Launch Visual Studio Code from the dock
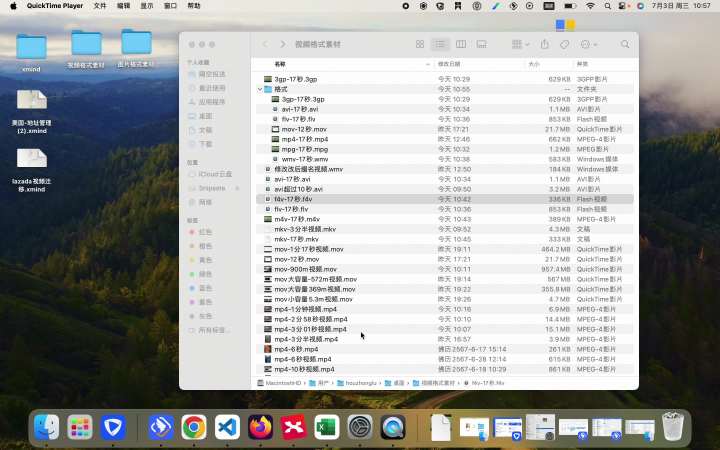 click(x=227, y=427)
